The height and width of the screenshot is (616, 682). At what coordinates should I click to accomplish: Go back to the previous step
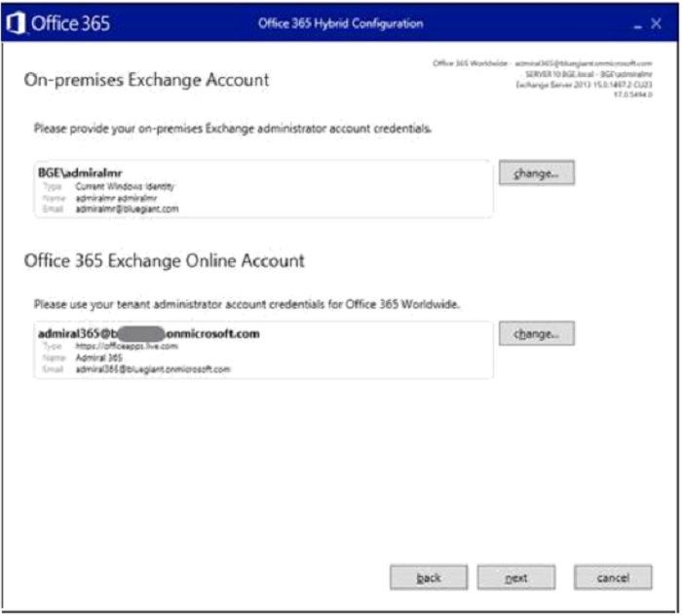(429, 577)
